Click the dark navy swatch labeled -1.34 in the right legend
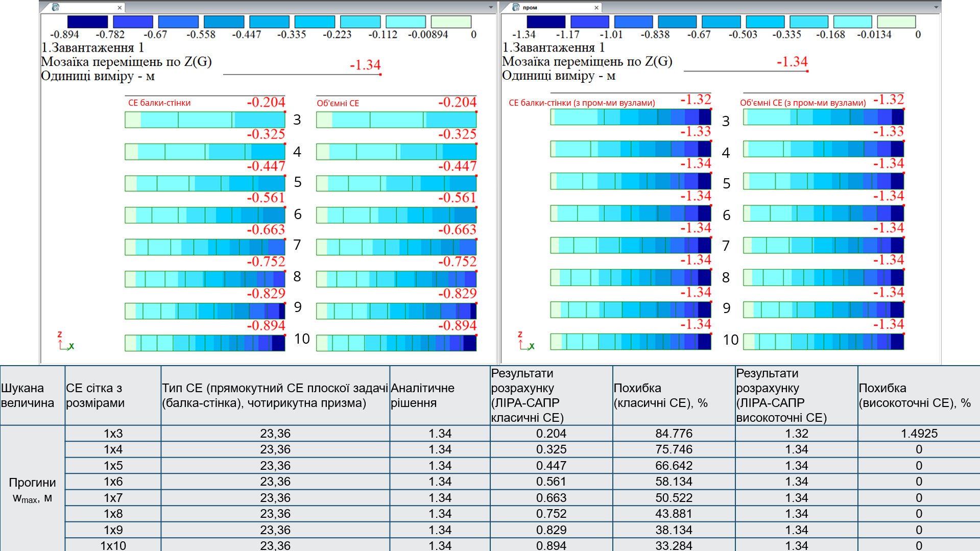The height and width of the screenshot is (551, 980). [x=546, y=22]
